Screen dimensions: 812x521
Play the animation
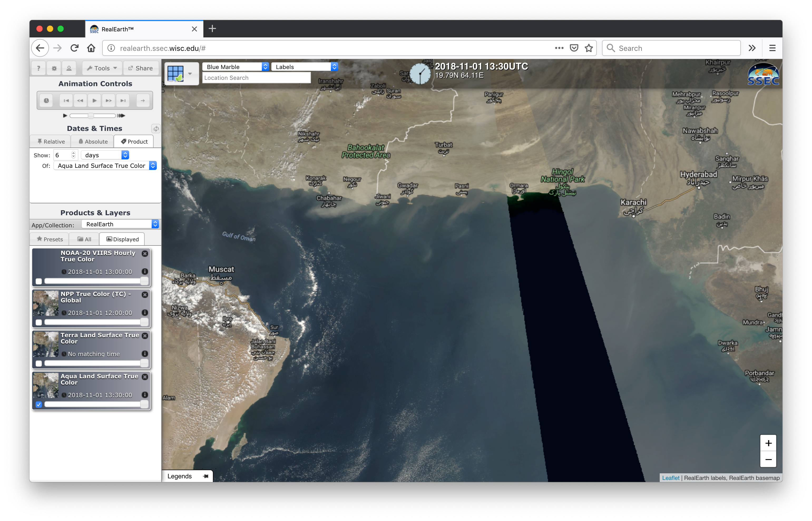(94, 100)
